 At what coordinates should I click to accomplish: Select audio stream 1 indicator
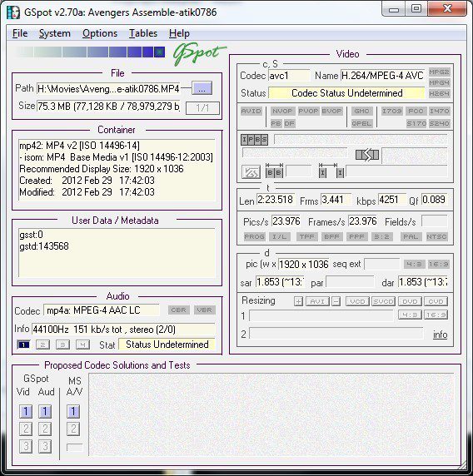[x=23, y=345]
